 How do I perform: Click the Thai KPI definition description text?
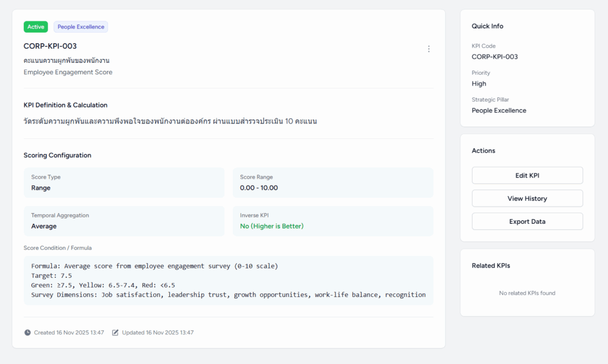coord(170,121)
